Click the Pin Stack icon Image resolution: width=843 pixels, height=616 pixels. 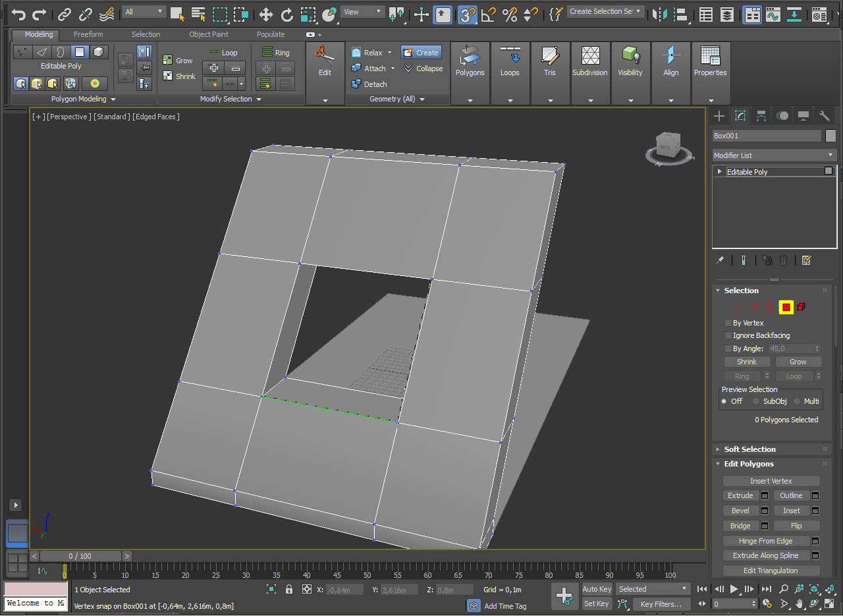pyautogui.click(x=720, y=260)
